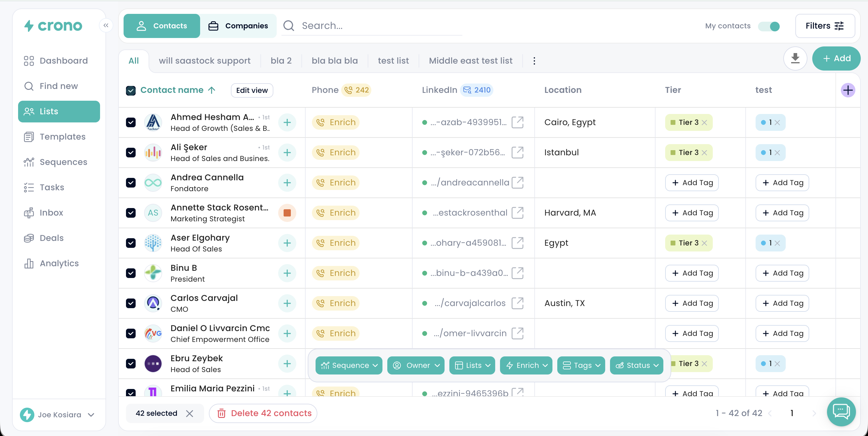
Task: Stop sequence icon for Annette Stack Rosenthal
Action: coord(287,213)
